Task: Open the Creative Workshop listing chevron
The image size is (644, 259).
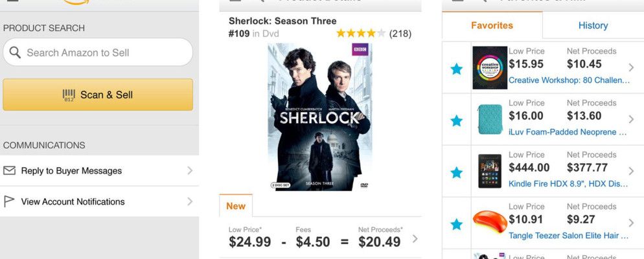Action: click(x=632, y=67)
